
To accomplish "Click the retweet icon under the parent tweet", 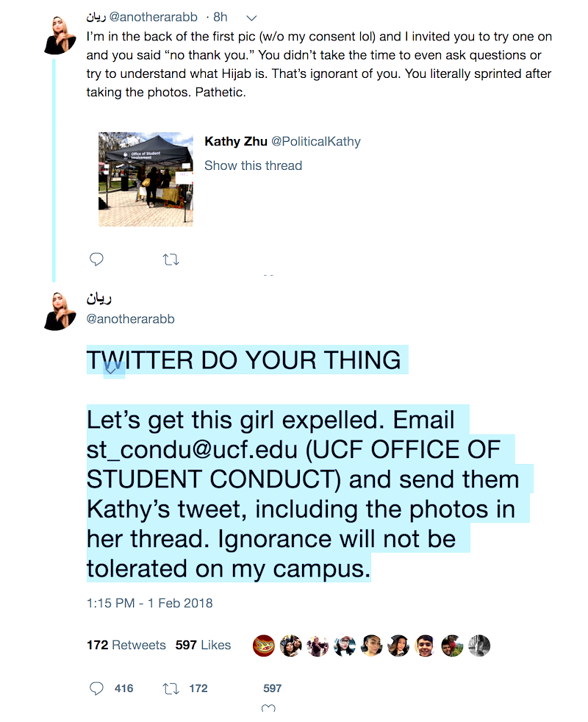I will 171,259.
